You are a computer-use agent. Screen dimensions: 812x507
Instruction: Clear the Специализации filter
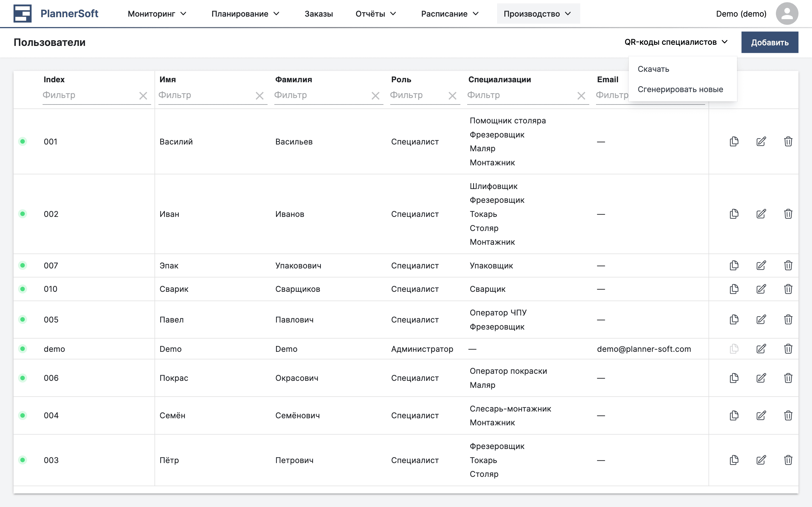(x=581, y=96)
